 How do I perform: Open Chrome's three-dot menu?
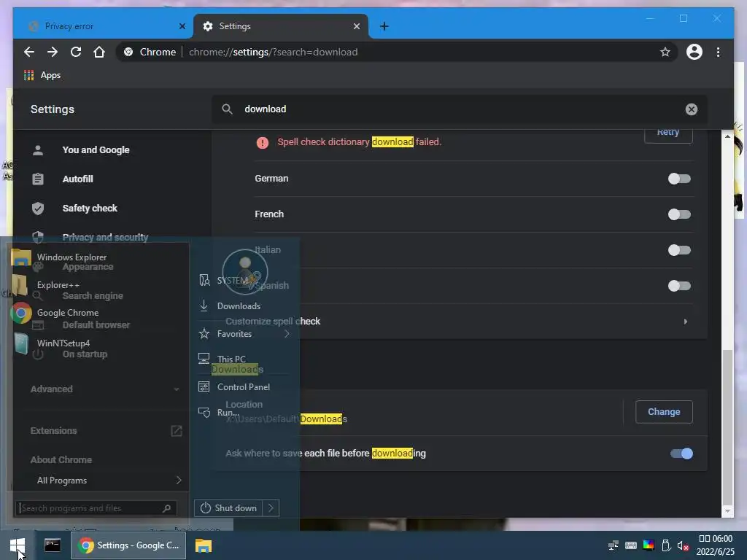pyautogui.click(x=718, y=52)
